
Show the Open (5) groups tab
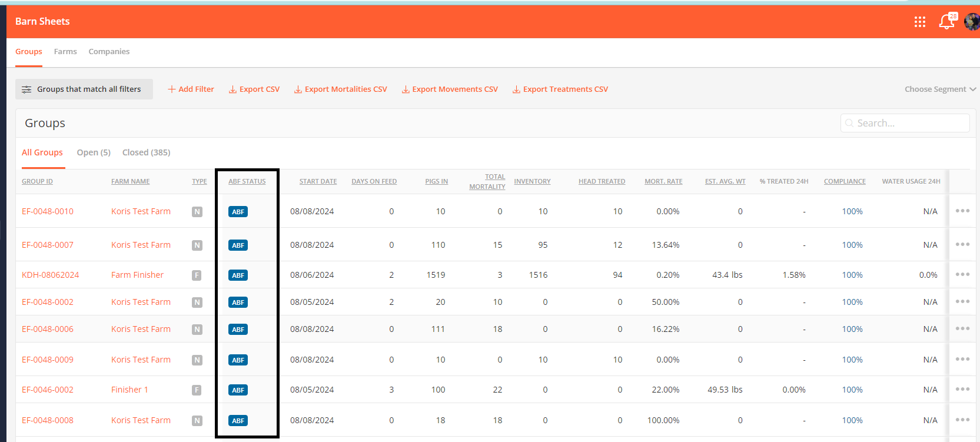pos(94,152)
